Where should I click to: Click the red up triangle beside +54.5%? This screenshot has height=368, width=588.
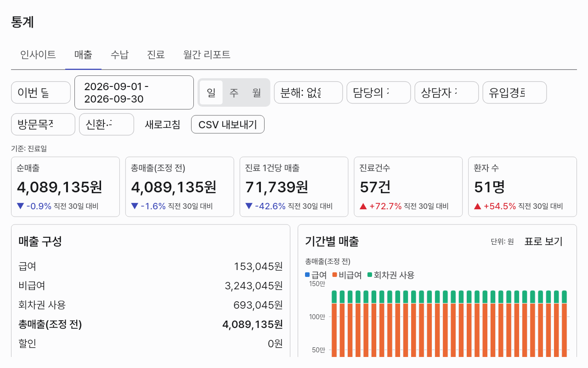478,206
